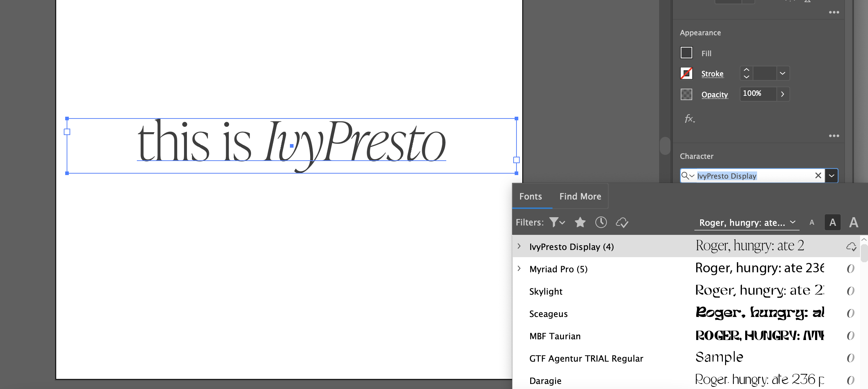Screen dimensions: 868x389
Task: Click the font list scrollbar thumb
Action: 864,253
